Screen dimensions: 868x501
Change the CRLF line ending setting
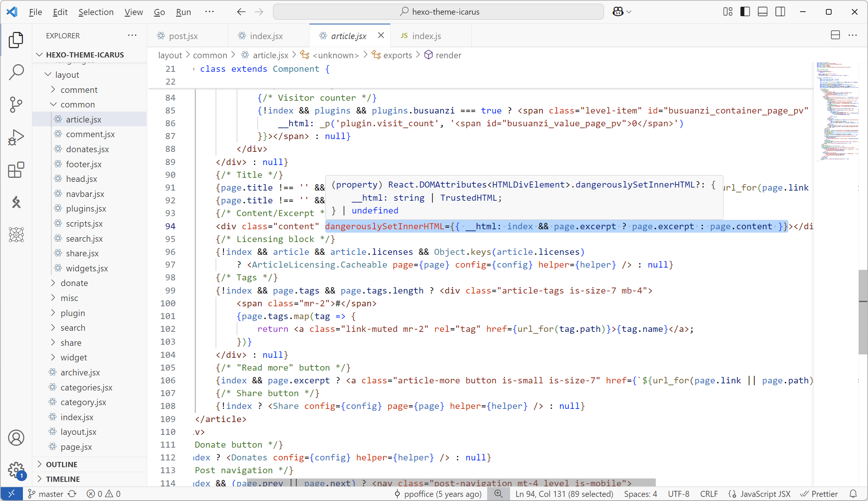pos(709,494)
